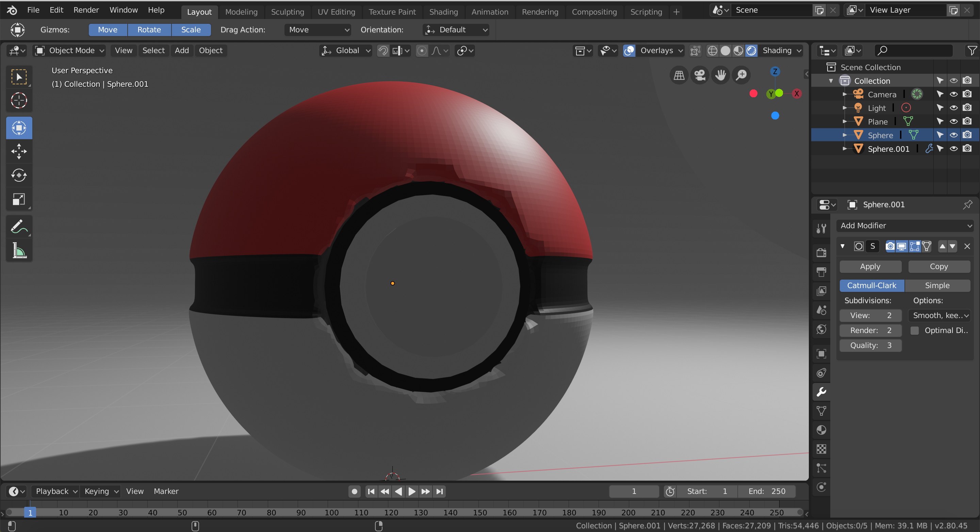Image resolution: width=980 pixels, height=532 pixels.
Task: Toggle the Move gizmo button
Action: coord(108,30)
